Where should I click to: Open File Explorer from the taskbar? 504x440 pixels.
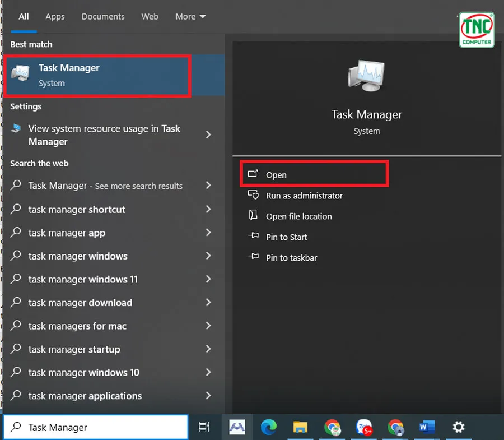(x=300, y=427)
